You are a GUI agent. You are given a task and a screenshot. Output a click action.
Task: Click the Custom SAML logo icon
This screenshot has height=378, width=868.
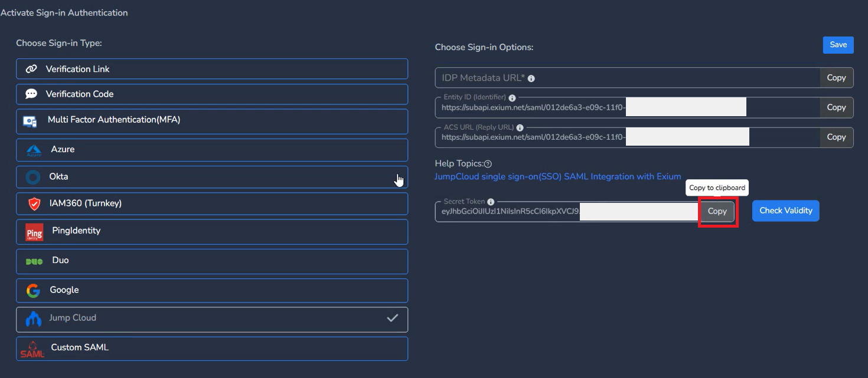click(x=32, y=349)
